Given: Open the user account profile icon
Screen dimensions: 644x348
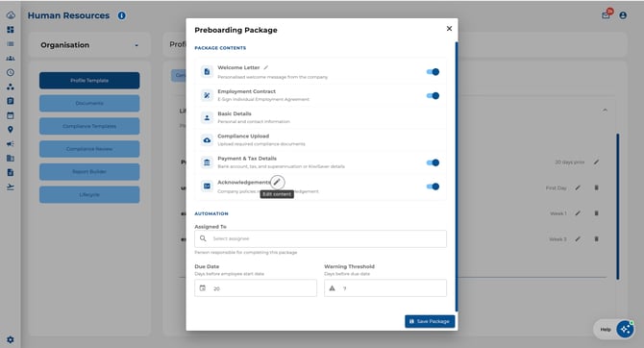Looking at the screenshot, I should click(623, 15).
